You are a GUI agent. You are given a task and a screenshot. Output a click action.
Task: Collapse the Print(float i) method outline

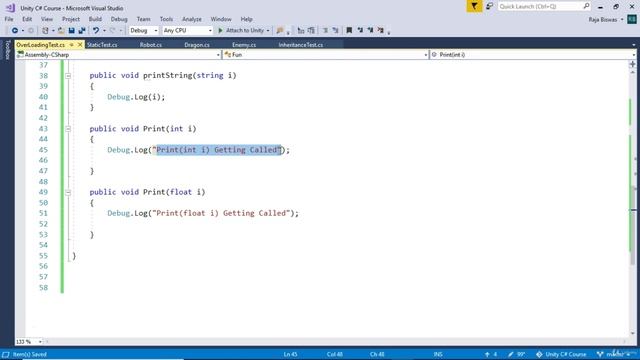click(x=68, y=192)
